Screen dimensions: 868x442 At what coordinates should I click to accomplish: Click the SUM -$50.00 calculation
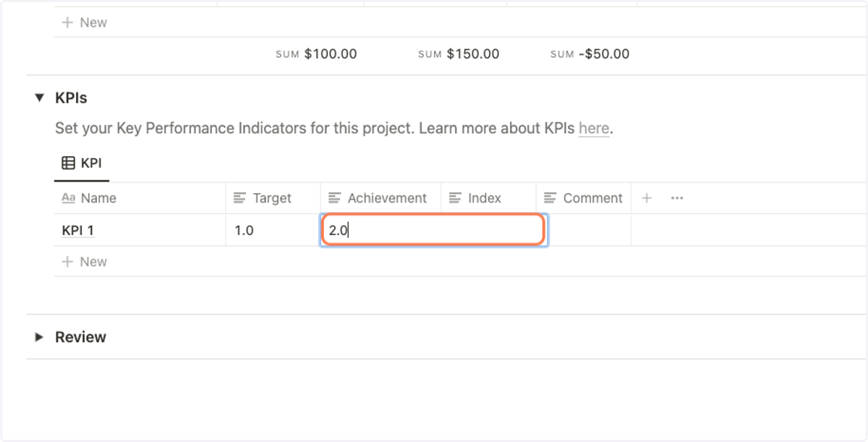590,54
